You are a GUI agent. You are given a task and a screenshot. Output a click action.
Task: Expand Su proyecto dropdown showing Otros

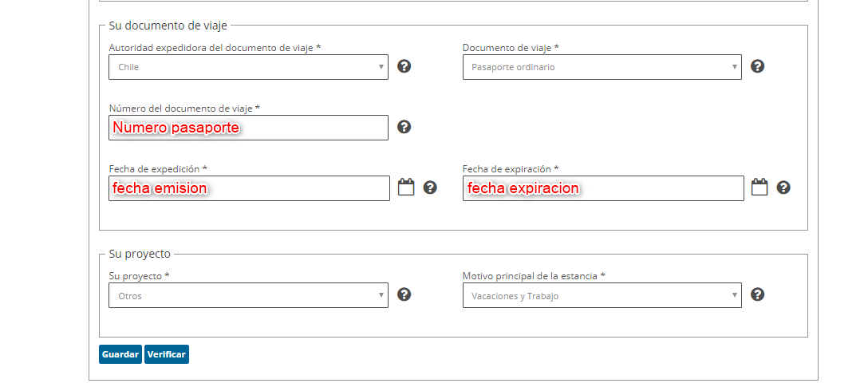point(249,295)
